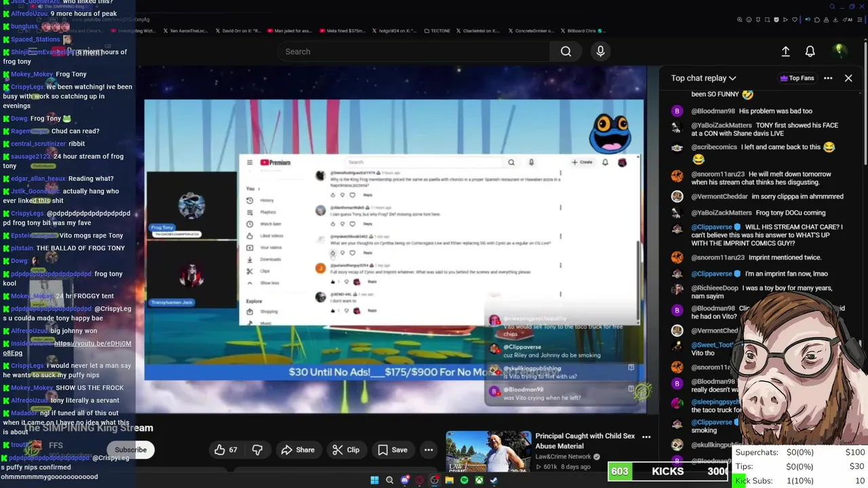
Task: Open the 'Xen AaronTheLoc...' bookmark
Action: pyautogui.click(x=185, y=30)
